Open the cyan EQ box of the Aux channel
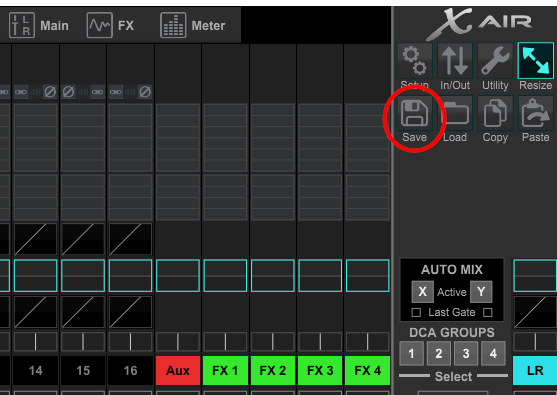The width and height of the screenshot is (557, 395). (x=178, y=276)
